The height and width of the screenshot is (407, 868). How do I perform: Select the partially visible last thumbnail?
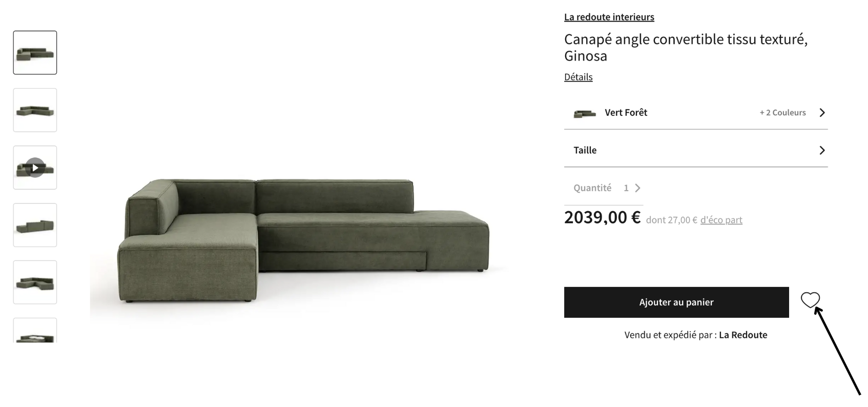point(35,331)
